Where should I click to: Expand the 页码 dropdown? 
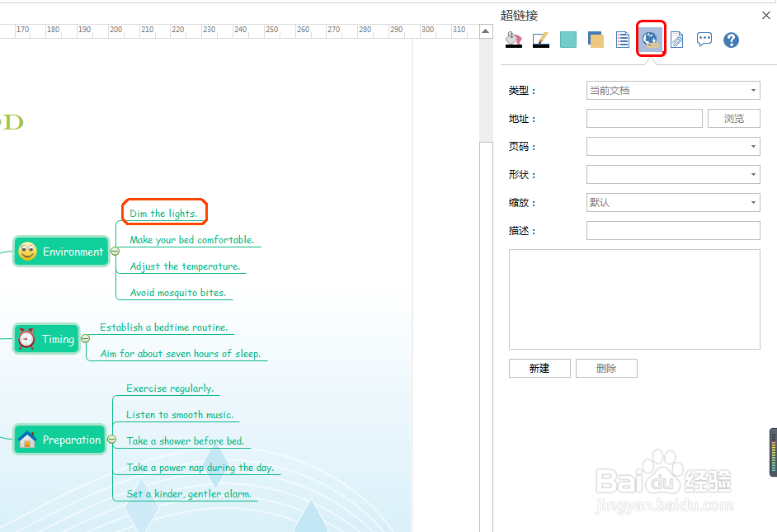753,146
